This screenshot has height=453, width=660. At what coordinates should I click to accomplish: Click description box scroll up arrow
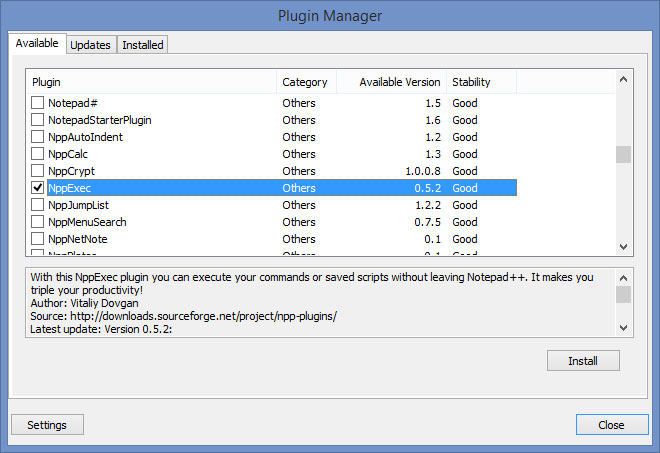point(624,278)
